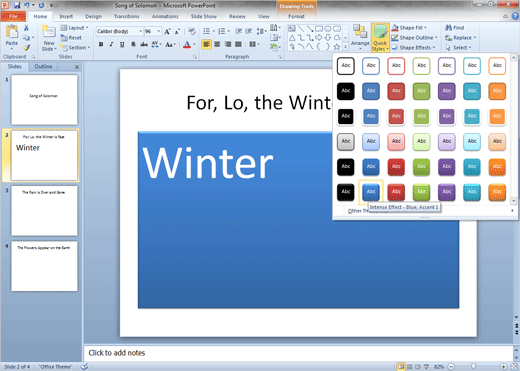Open the Quick Styles gallery button

(x=380, y=38)
